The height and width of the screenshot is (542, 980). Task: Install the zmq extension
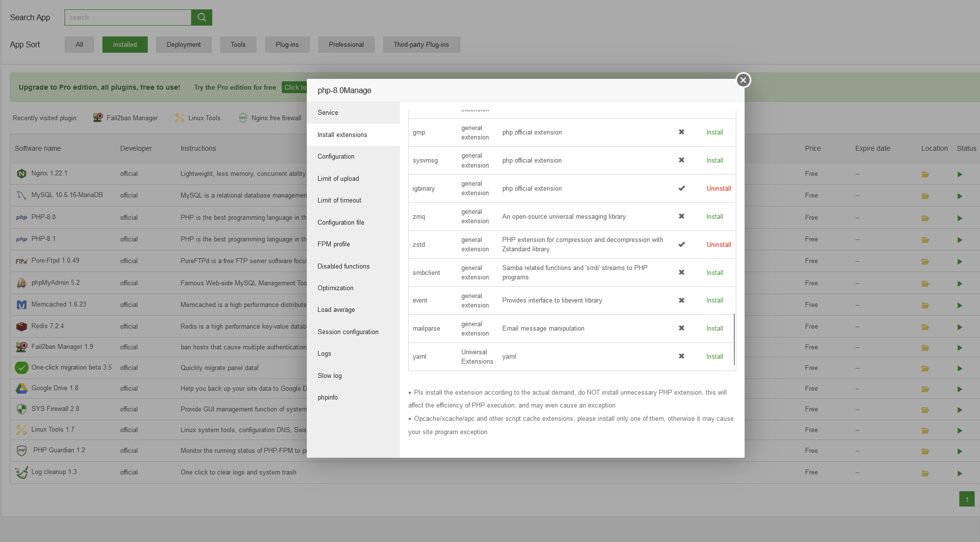tap(715, 216)
